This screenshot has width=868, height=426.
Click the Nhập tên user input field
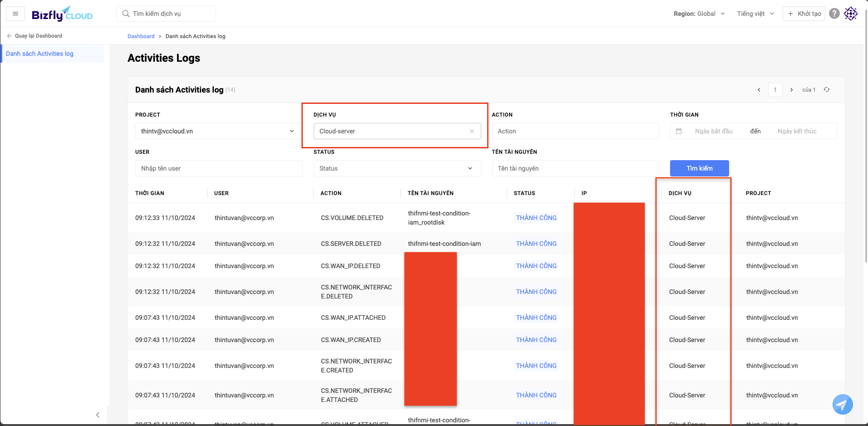218,168
